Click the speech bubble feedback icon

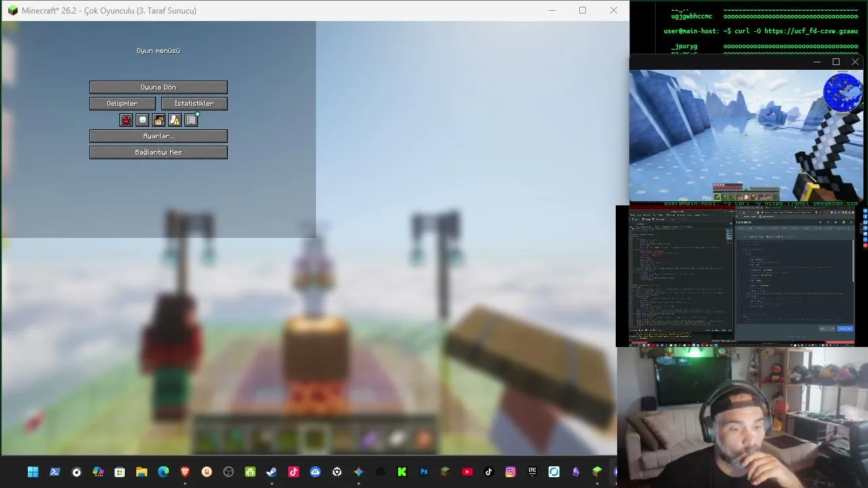pos(142,120)
